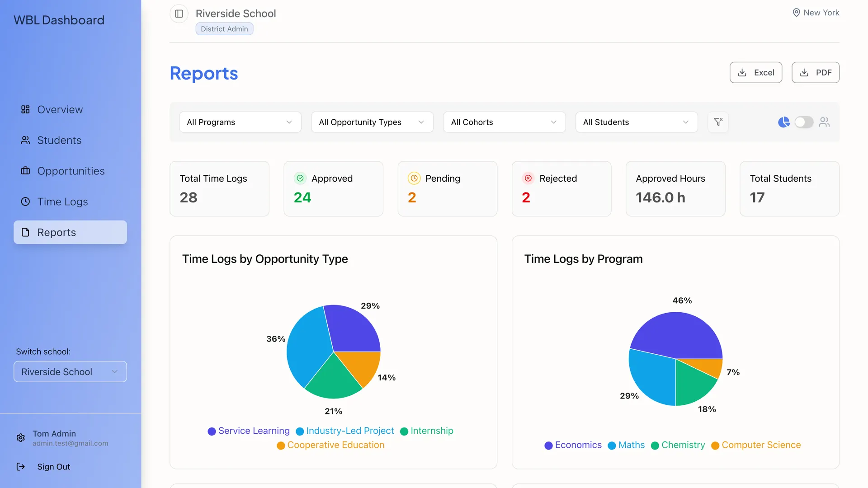Click the Computer Science legend swatch

coord(715,446)
